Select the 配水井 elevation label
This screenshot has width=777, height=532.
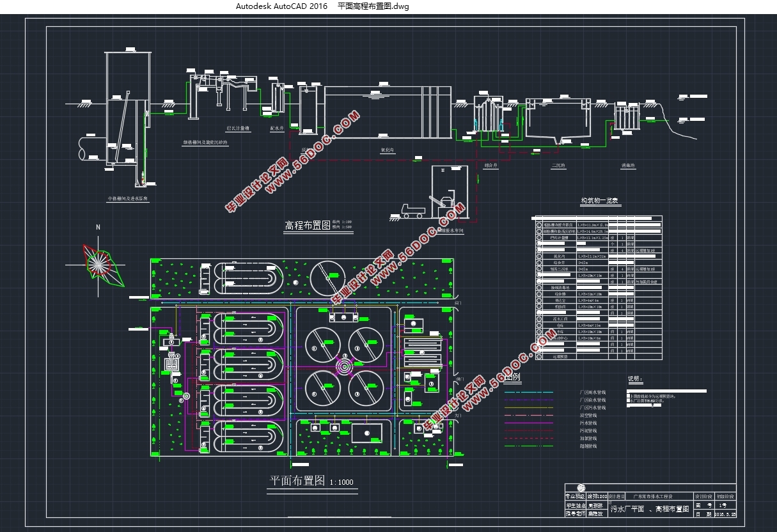[277, 129]
